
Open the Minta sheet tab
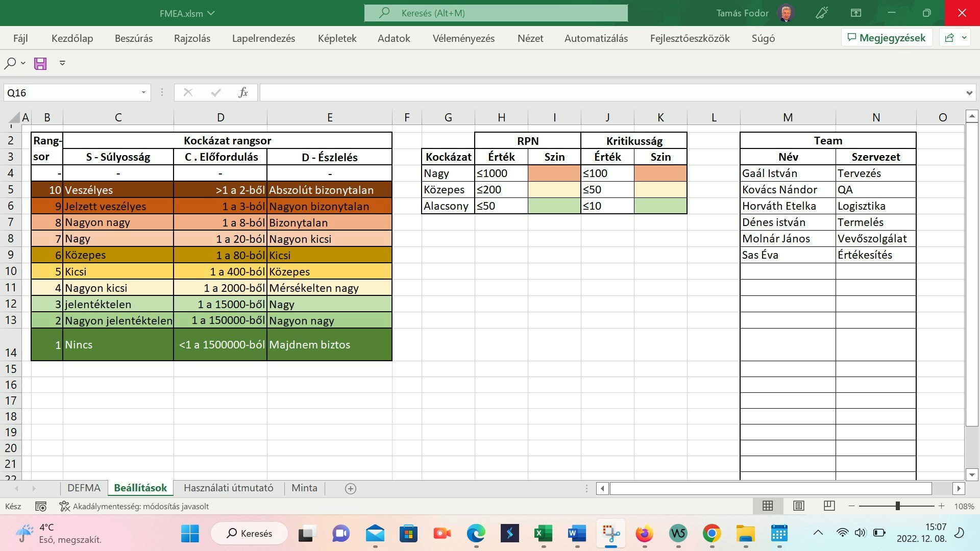[304, 488]
